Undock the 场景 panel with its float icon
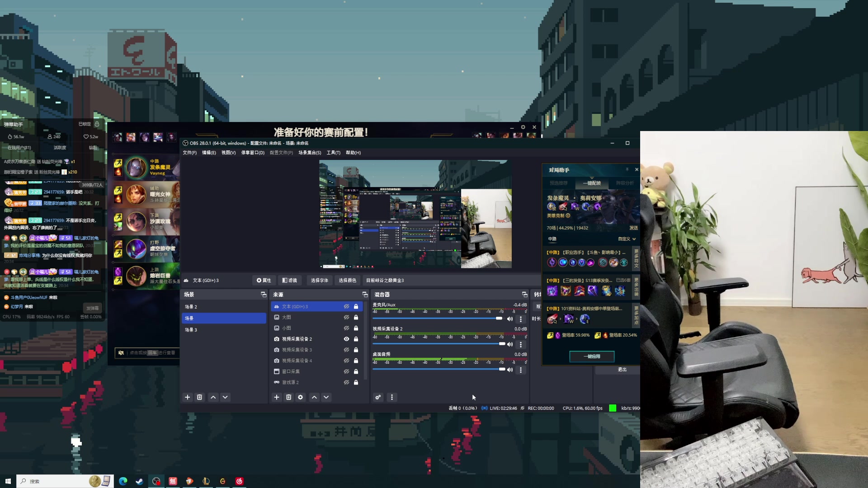Screen dimensions: 868x488 click(264, 295)
